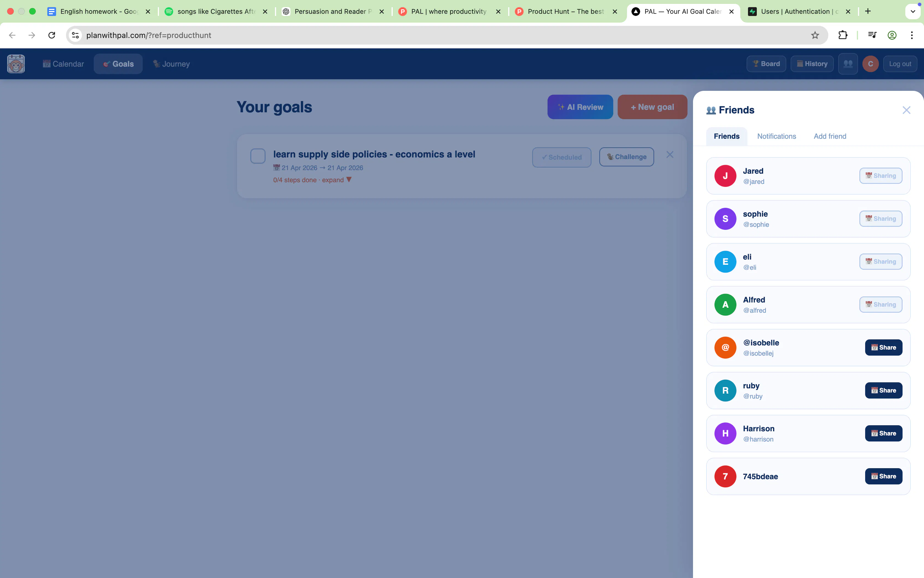This screenshot has width=924, height=578.
Task: Click sophie's purple S avatar
Action: [x=725, y=219]
